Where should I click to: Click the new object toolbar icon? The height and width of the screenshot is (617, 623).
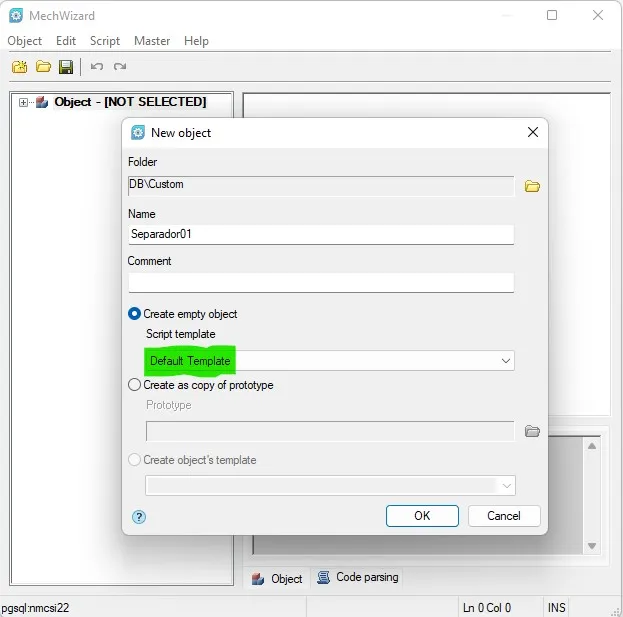tap(19, 67)
